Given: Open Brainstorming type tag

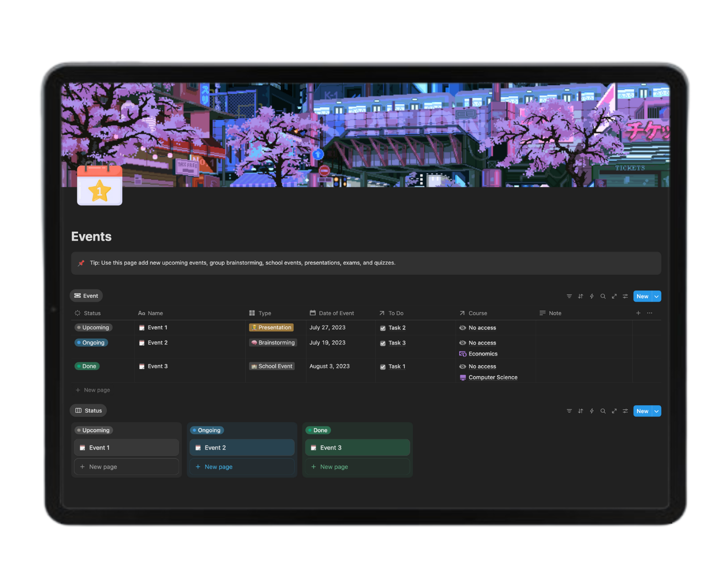Looking at the screenshot, I should point(273,343).
